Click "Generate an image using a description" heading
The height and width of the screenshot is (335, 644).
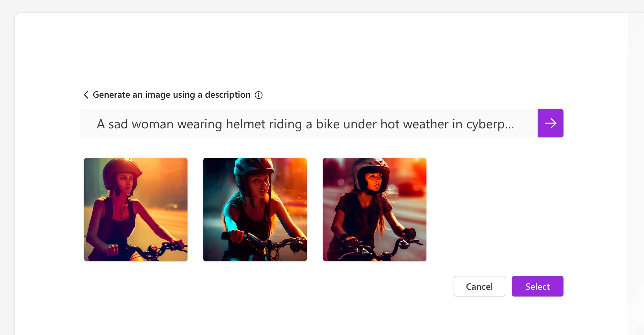pos(172,95)
